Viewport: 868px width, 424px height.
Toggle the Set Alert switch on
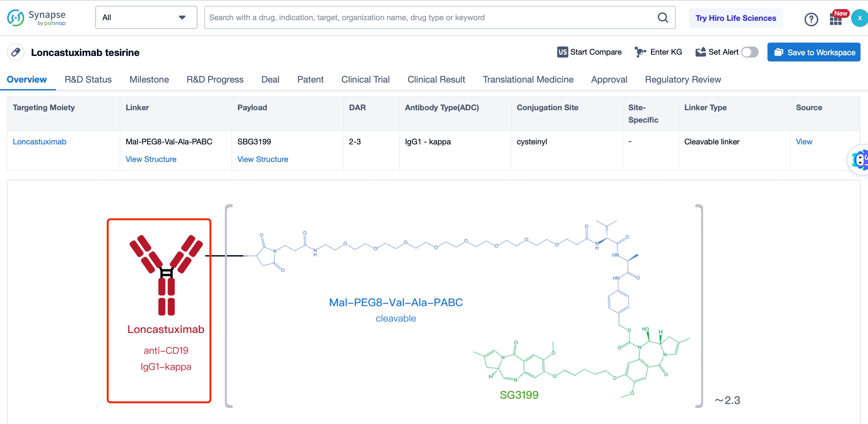(x=751, y=52)
